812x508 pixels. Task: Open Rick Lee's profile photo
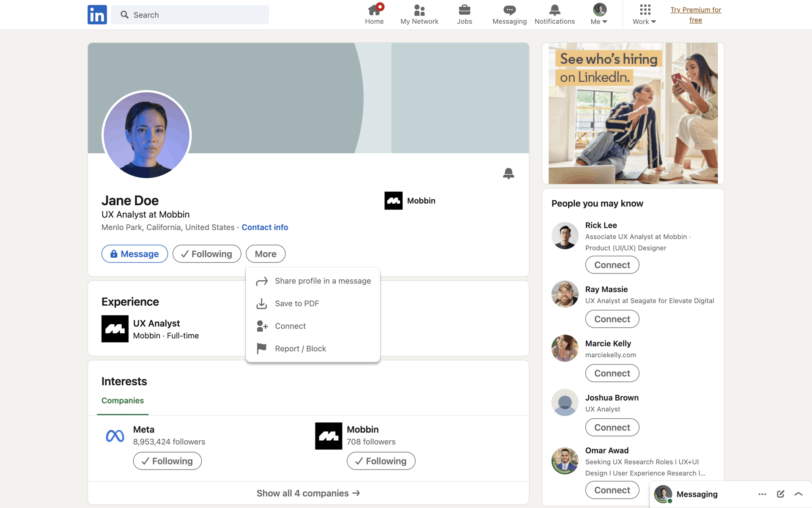(565, 236)
